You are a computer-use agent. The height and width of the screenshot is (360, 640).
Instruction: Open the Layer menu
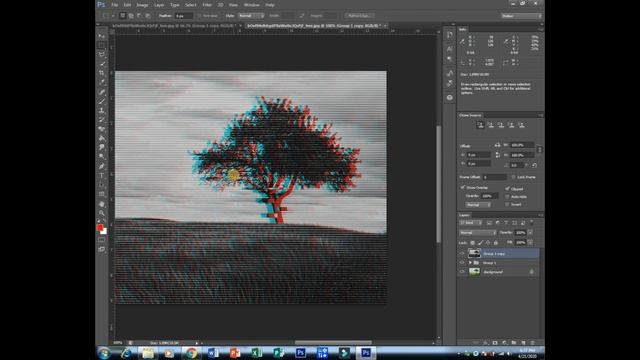click(159, 5)
